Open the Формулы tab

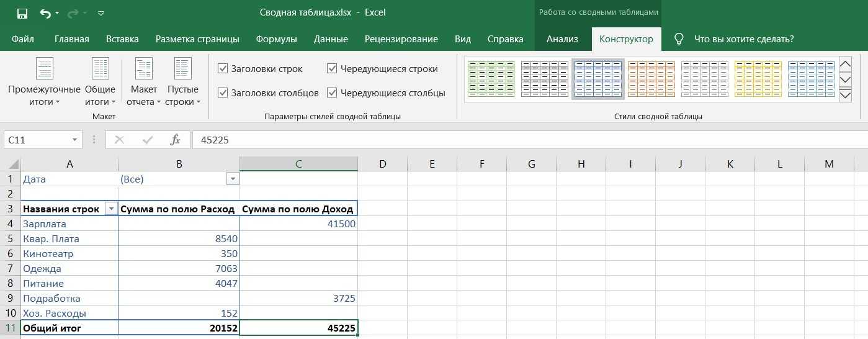click(277, 38)
